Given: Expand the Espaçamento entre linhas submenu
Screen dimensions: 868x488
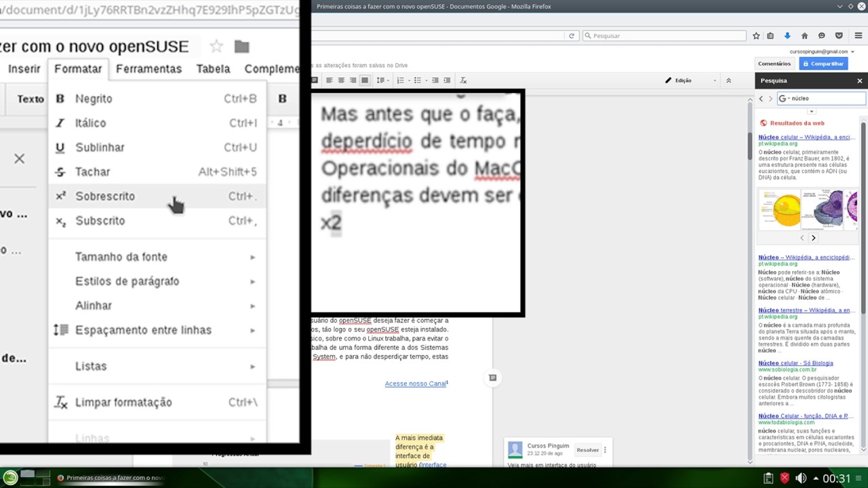Looking at the screenshot, I should [x=157, y=330].
